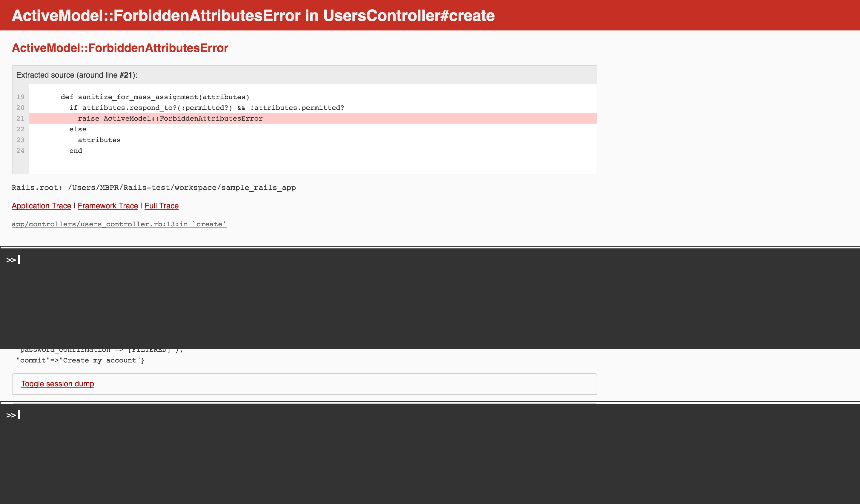
Task: Grab the upper console's top resize bar
Action: [x=430, y=247]
